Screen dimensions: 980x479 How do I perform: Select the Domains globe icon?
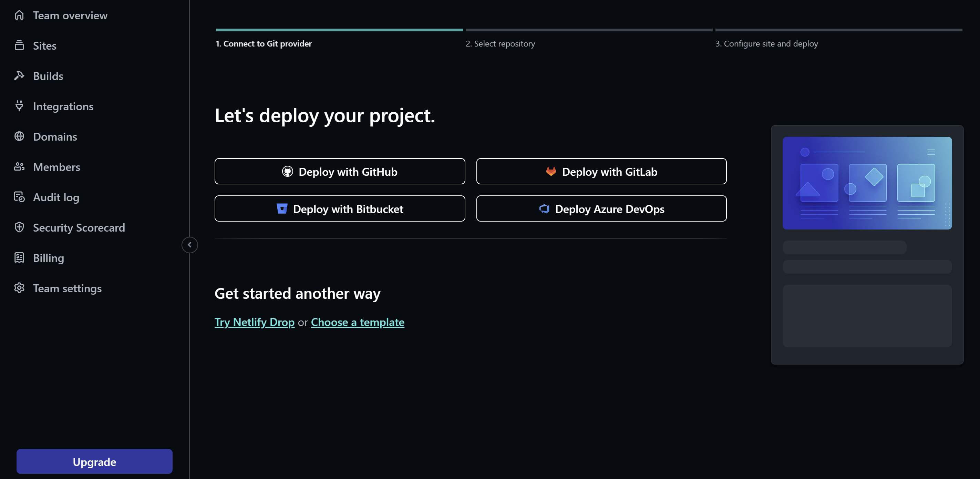[19, 136]
